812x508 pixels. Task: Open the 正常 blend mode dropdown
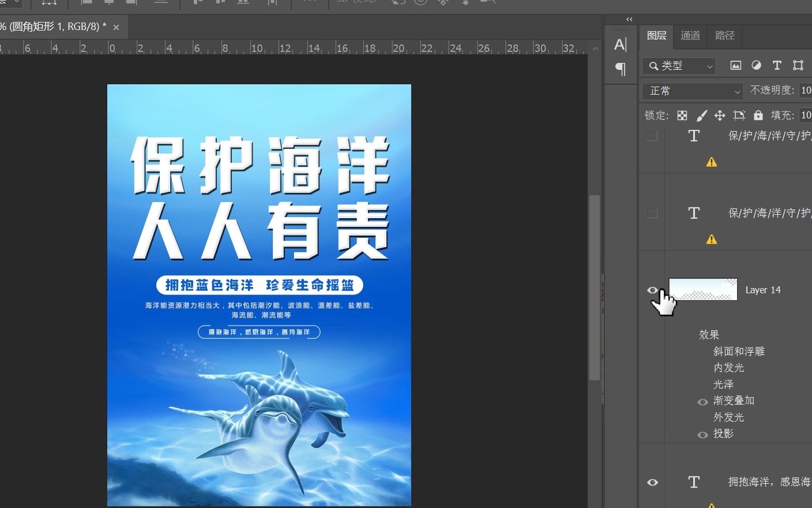click(692, 91)
